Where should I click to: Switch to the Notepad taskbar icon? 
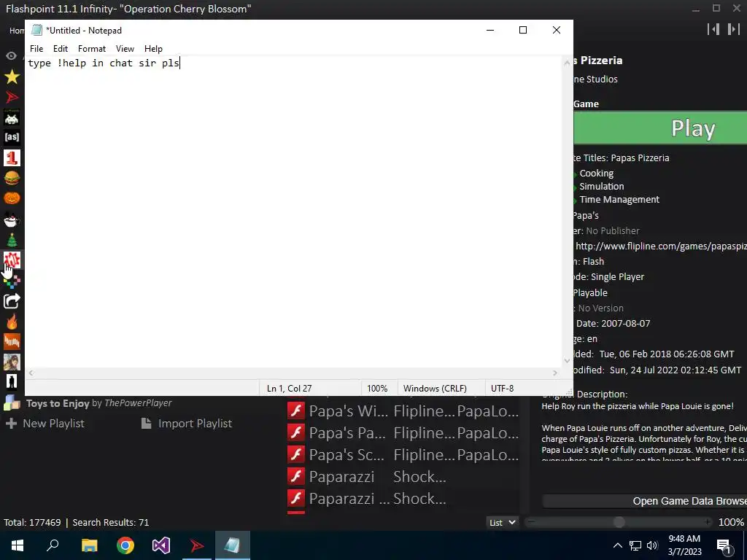(x=233, y=545)
